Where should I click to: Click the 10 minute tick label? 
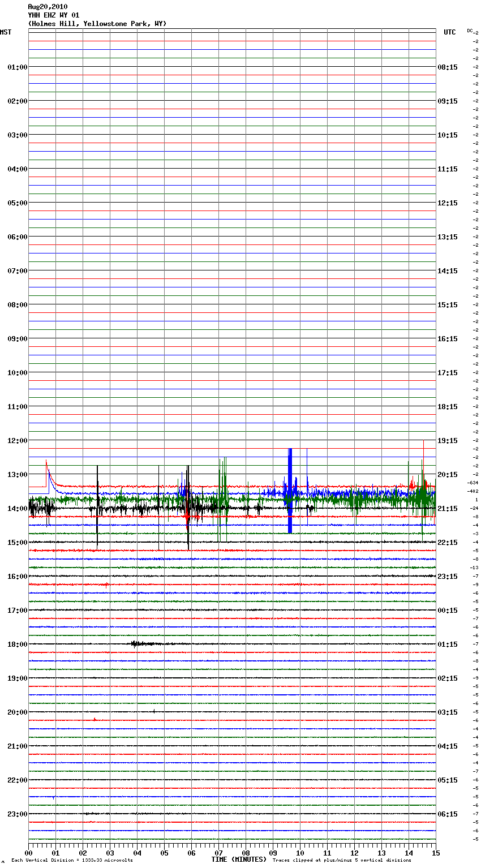[300, 853]
